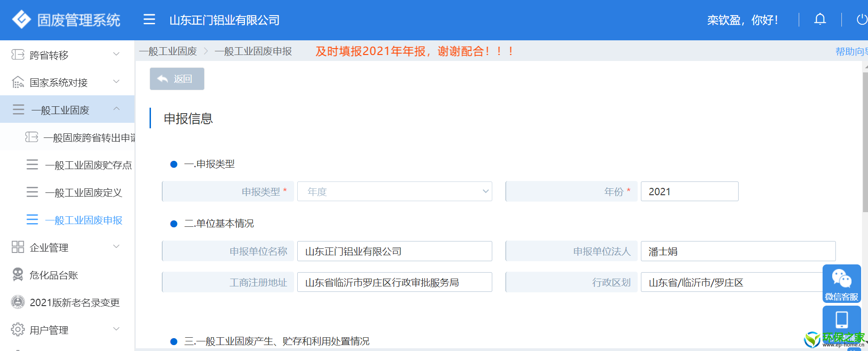Click the user greeting 栾钦盈，你好！
The height and width of the screenshot is (351, 868).
tap(742, 20)
